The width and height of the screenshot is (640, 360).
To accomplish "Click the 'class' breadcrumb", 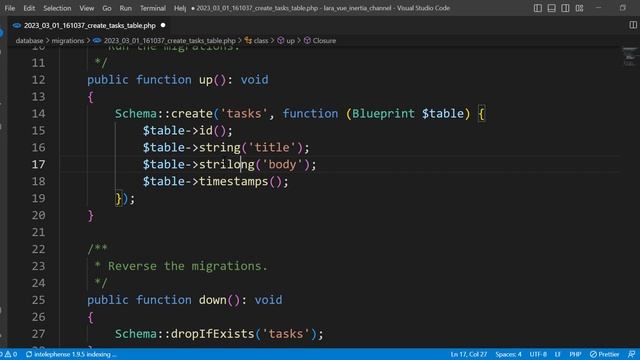I will (261, 40).
